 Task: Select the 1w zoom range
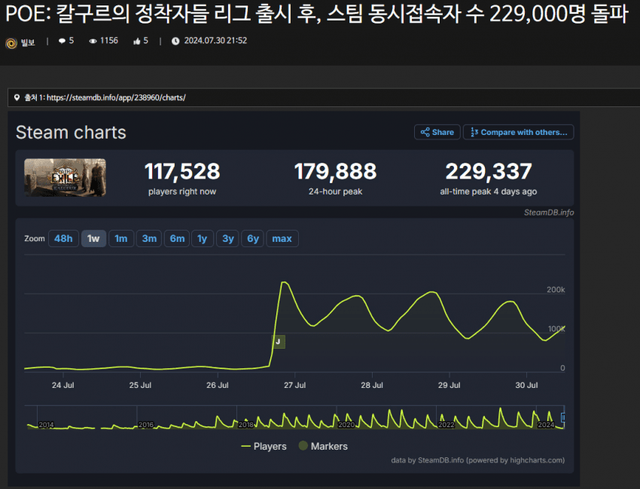93,238
